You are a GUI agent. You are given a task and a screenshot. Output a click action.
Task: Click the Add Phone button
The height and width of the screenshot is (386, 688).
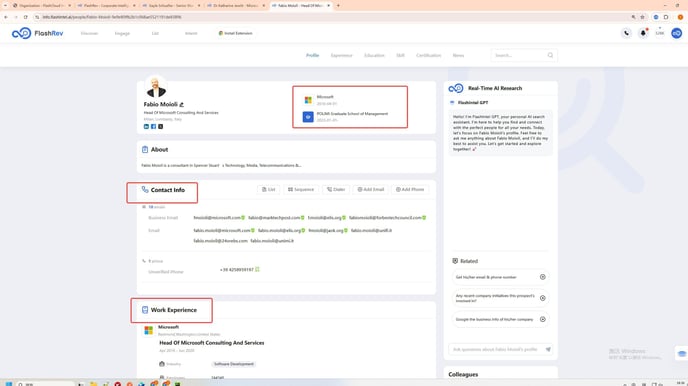(x=410, y=189)
